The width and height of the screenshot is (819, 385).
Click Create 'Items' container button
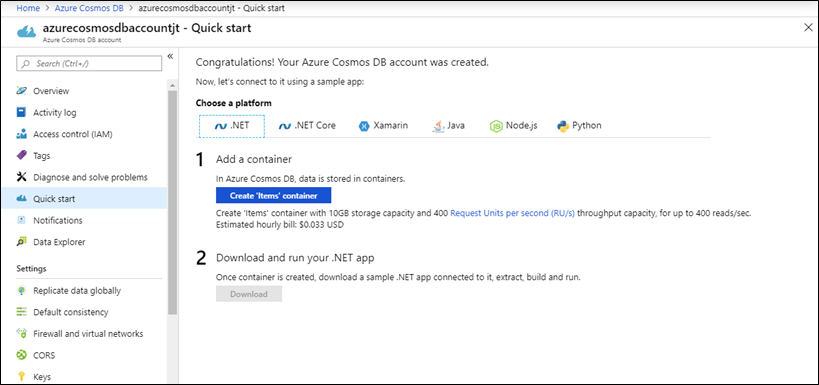[274, 195]
